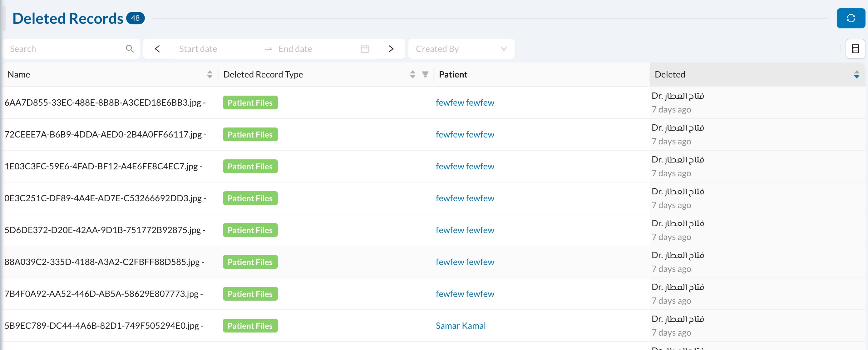Click Patient Files tag in 5B9EC789 row
This screenshot has width=868, height=350.
point(250,326)
